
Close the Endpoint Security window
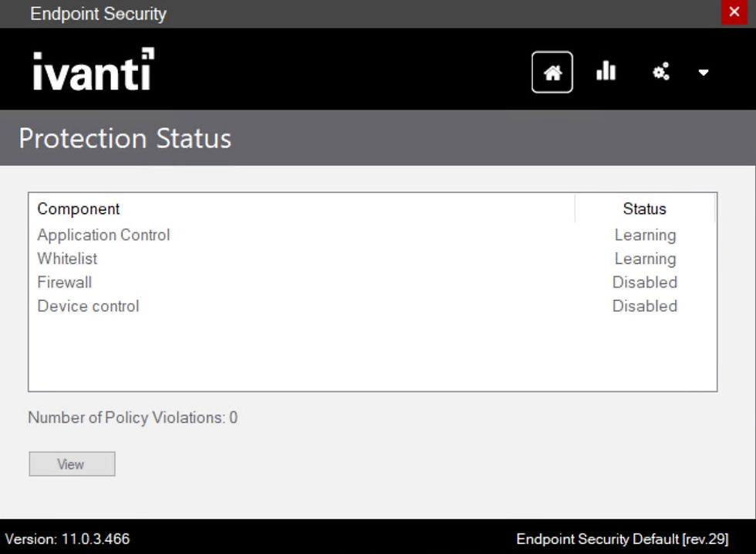click(734, 12)
